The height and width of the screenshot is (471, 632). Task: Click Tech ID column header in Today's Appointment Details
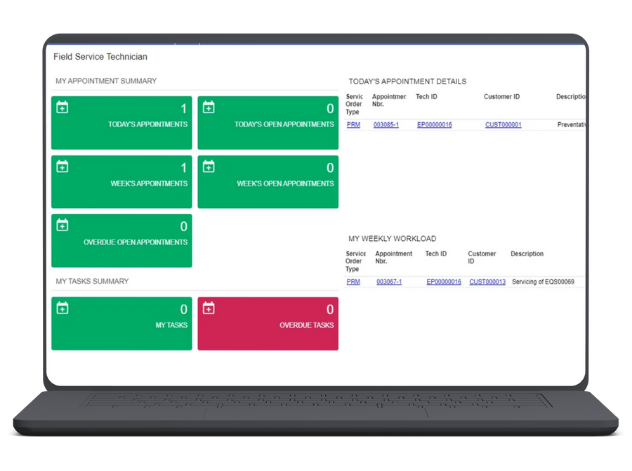(427, 97)
